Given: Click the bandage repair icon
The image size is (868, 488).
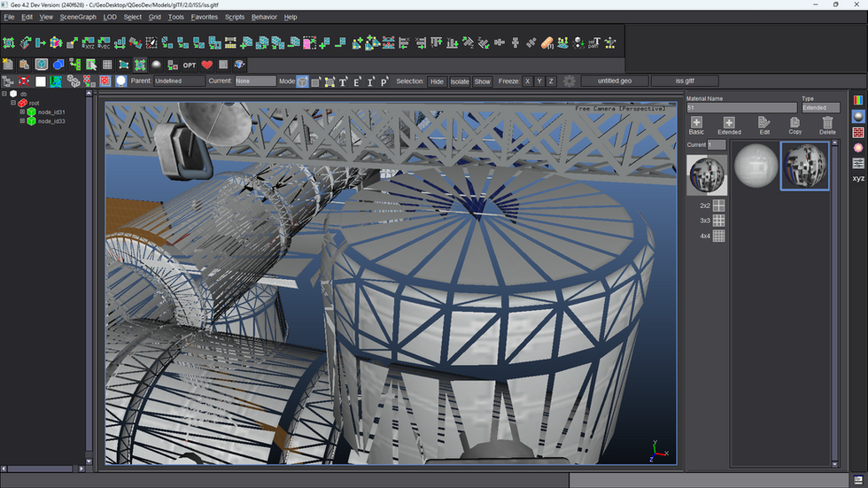Looking at the screenshot, I should [547, 43].
